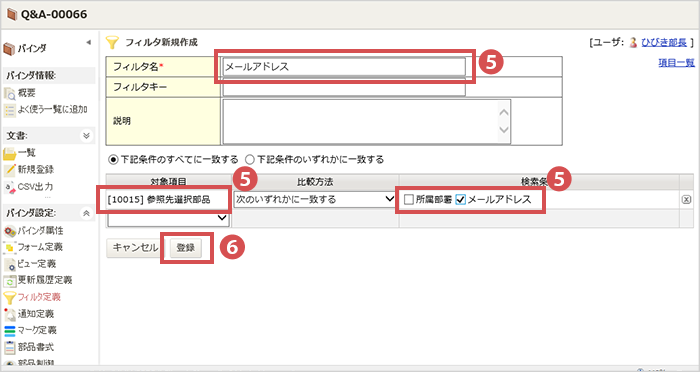Click the binder icon next to Q&A-00066
The height and width of the screenshot is (372, 700).
[11, 14]
